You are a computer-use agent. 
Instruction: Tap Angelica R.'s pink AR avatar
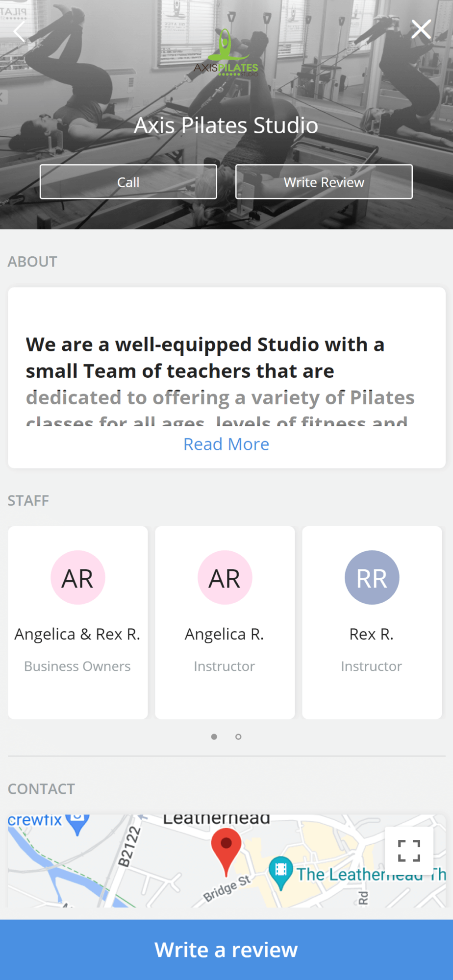tap(225, 578)
